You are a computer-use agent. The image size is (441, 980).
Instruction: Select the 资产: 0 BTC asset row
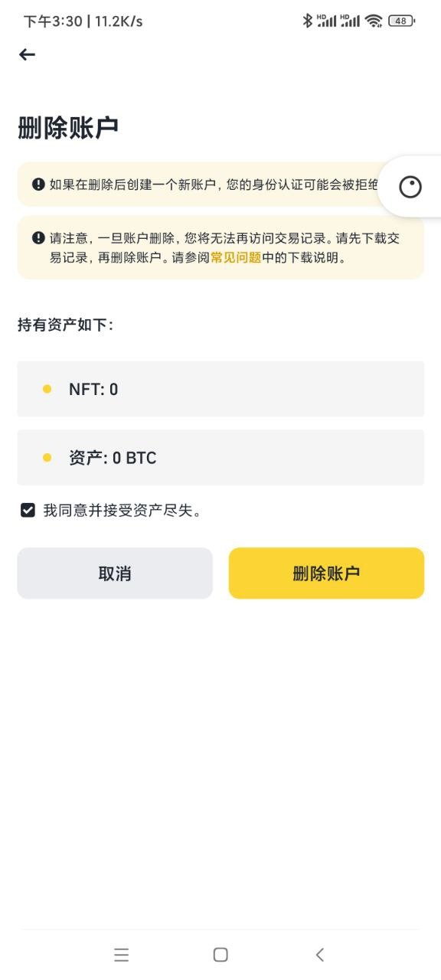[x=220, y=458]
